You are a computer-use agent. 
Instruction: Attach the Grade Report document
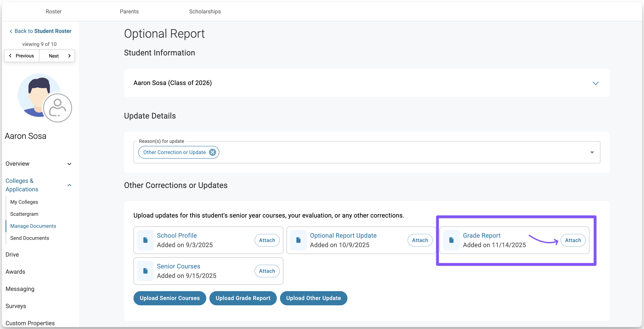(x=573, y=240)
